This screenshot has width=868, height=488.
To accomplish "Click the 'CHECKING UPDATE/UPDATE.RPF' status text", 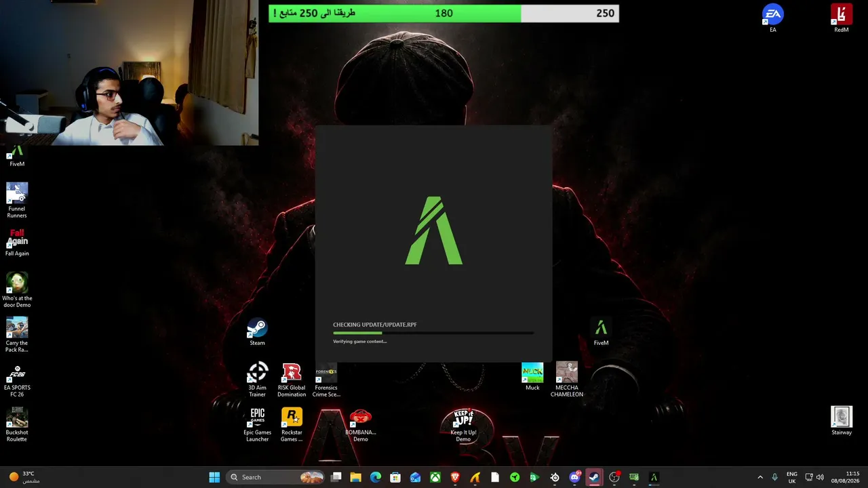I will [374, 325].
